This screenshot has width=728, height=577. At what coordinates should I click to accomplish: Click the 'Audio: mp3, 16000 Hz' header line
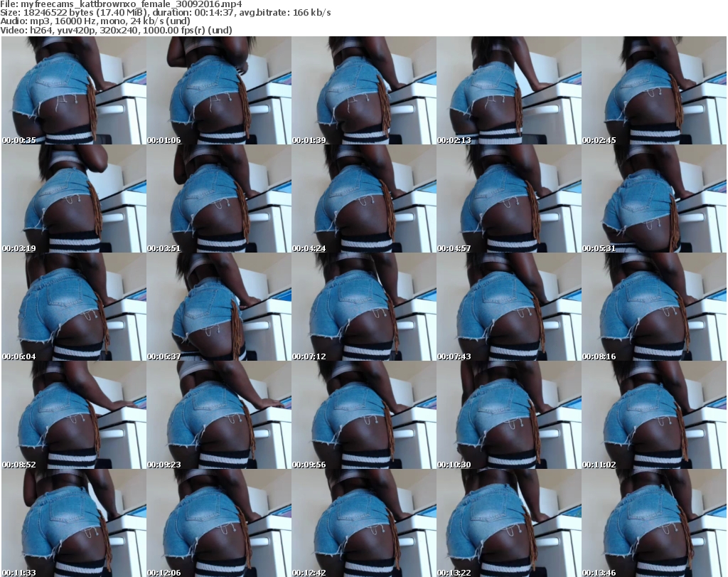tap(95, 21)
